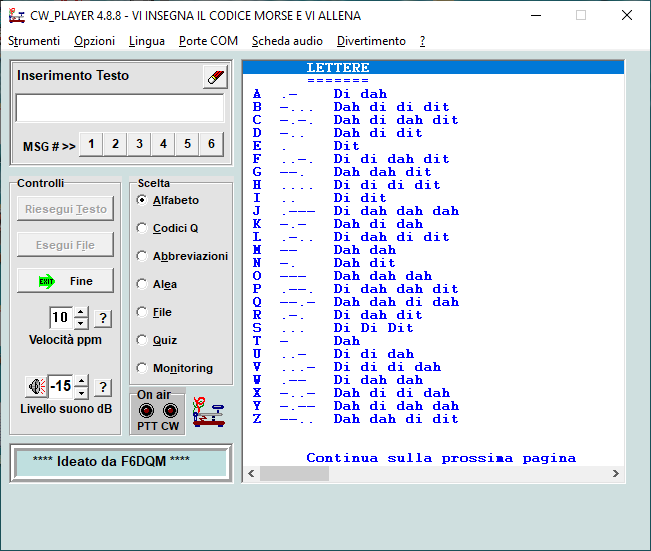This screenshot has height=551, width=651.
Task: Click message button 2
Action: click(x=115, y=144)
